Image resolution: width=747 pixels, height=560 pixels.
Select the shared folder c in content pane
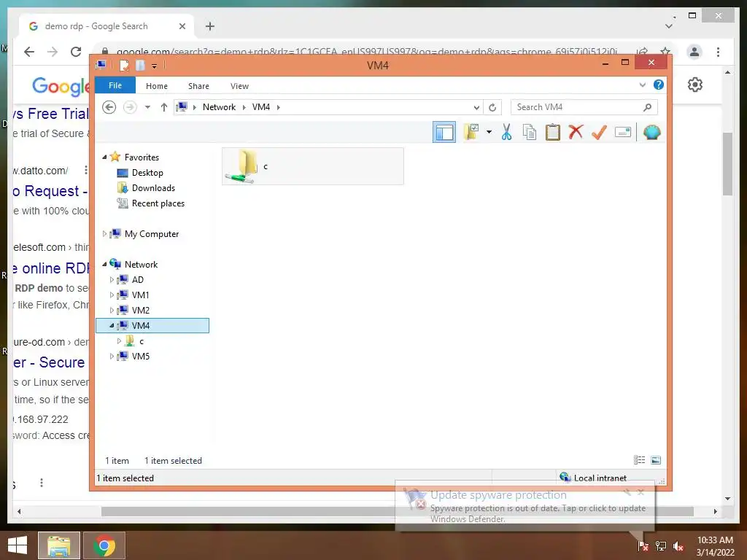[312, 166]
